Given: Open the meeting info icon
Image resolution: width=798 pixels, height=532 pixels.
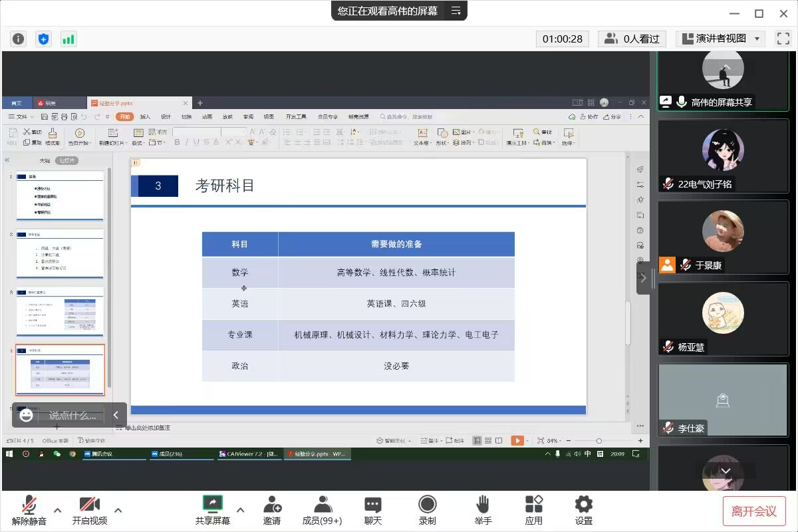Looking at the screenshot, I should 18,39.
